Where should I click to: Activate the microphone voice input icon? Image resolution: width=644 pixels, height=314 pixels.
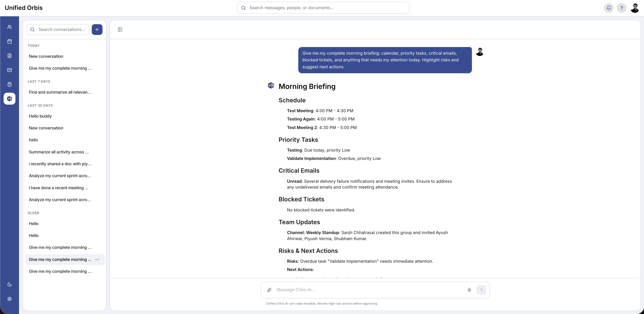point(469,290)
